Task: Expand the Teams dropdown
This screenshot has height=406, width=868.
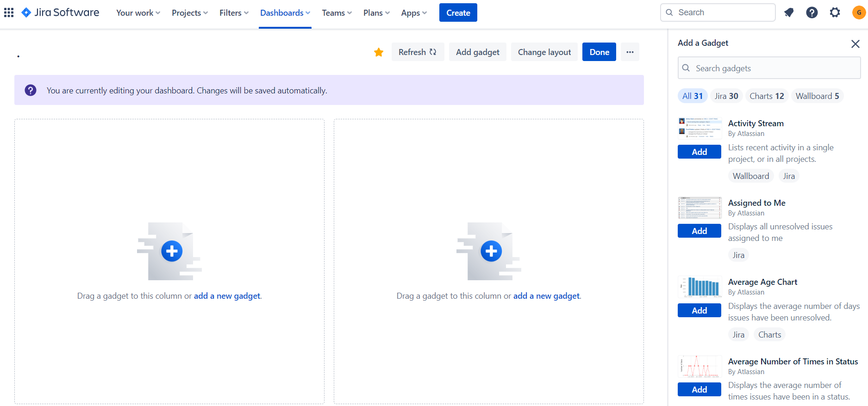Action: point(337,13)
